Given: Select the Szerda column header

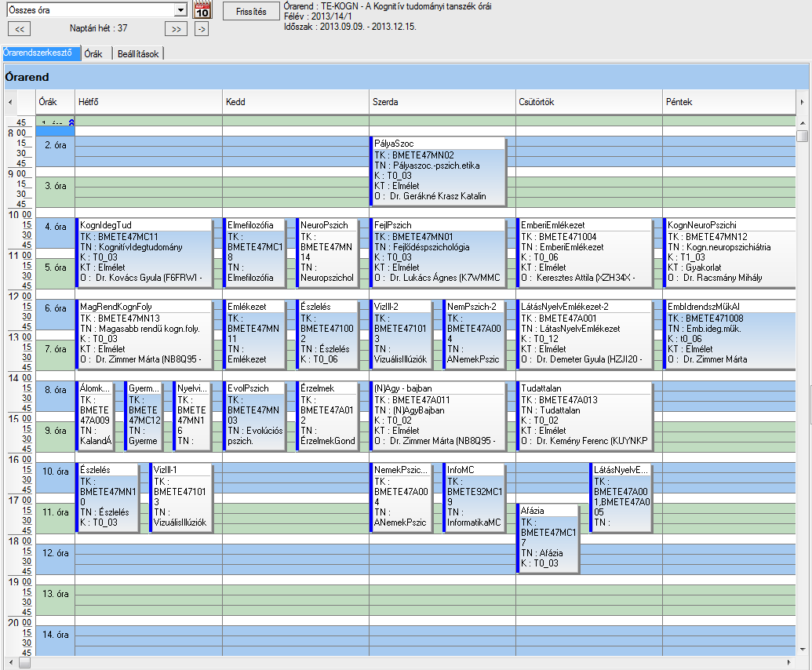Looking at the screenshot, I should (442, 102).
